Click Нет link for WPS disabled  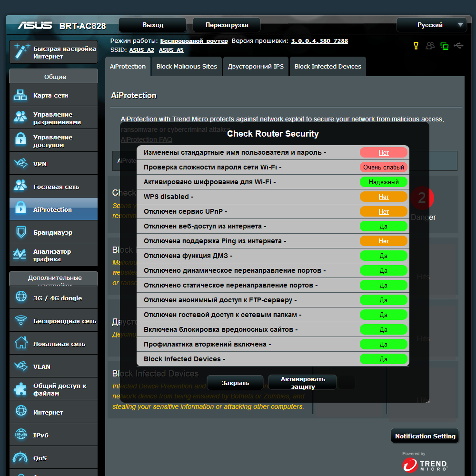pyautogui.click(x=383, y=197)
